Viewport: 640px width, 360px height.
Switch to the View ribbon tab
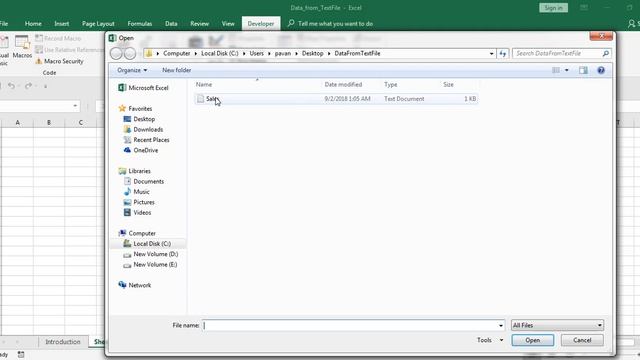(228, 24)
